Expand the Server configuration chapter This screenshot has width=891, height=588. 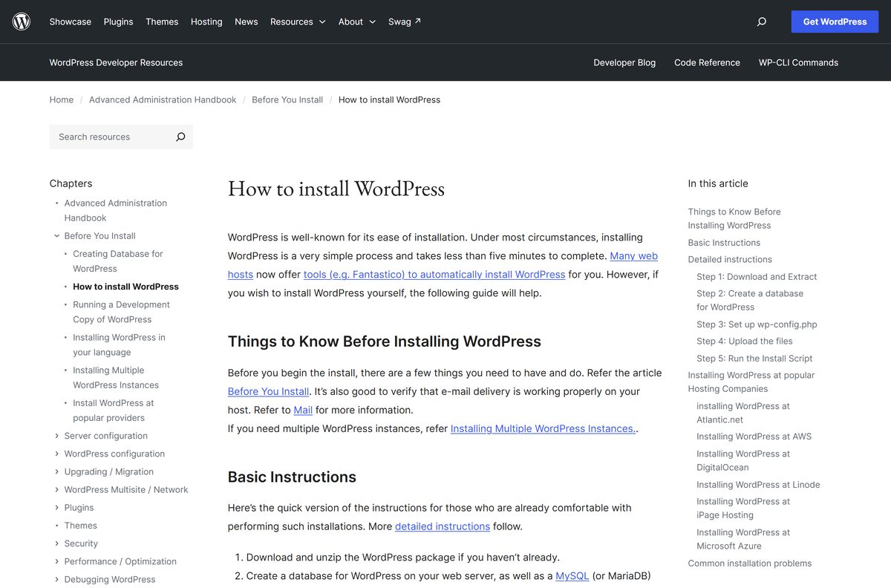(56, 436)
